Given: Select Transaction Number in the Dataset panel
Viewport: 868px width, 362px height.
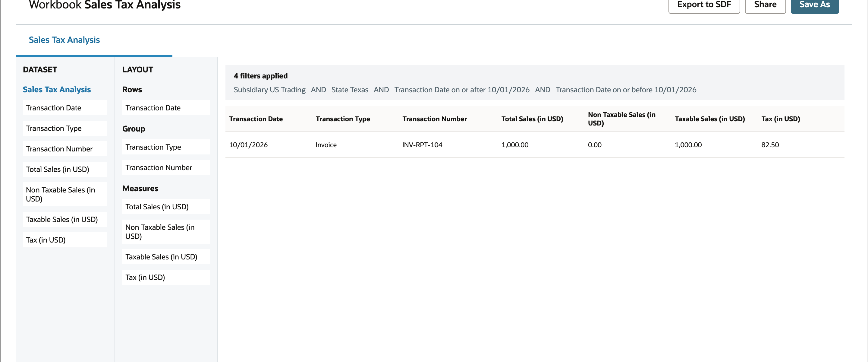Looking at the screenshot, I should [65, 149].
